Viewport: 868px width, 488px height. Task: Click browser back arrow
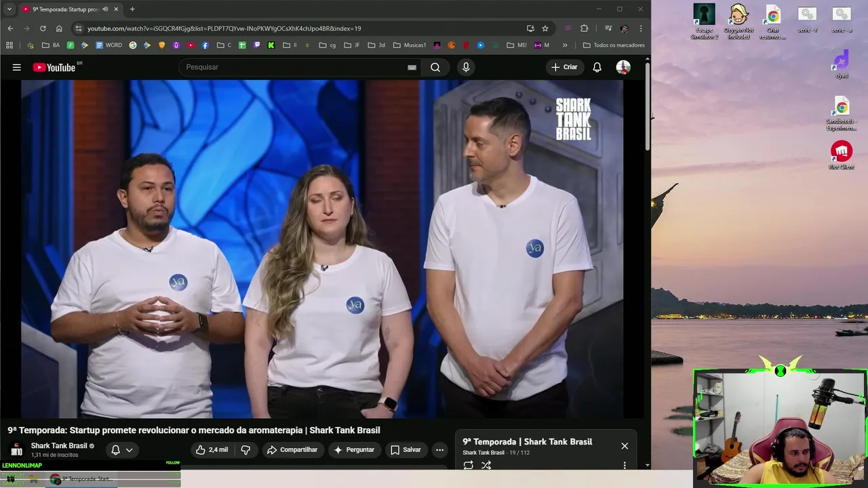pos(10,28)
